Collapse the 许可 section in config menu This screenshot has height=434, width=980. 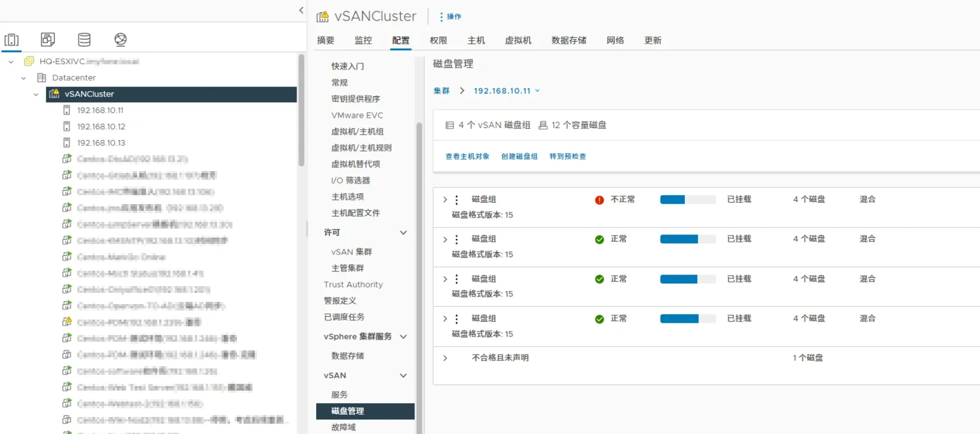click(403, 232)
